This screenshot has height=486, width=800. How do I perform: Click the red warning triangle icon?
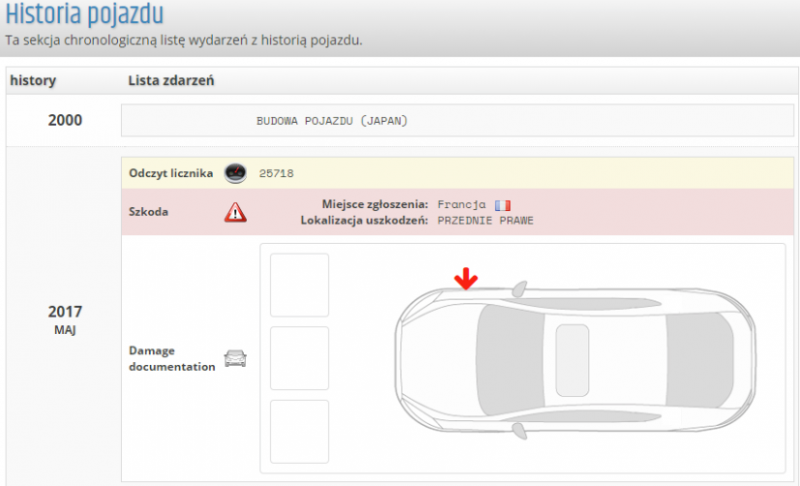235,211
